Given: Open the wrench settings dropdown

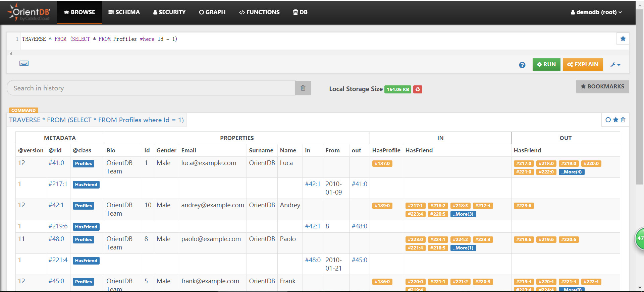Looking at the screenshot, I should click(x=615, y=65).
